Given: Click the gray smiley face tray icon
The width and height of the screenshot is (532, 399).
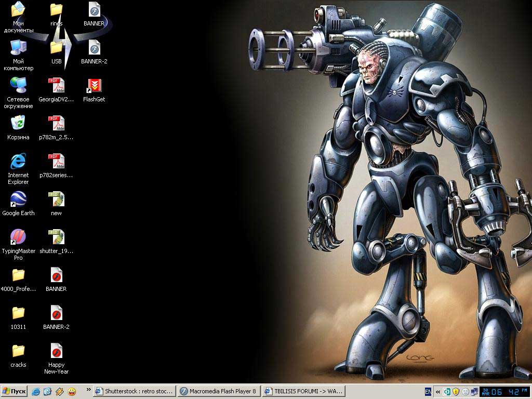Looking at the screenshot, I should point(465,392).
